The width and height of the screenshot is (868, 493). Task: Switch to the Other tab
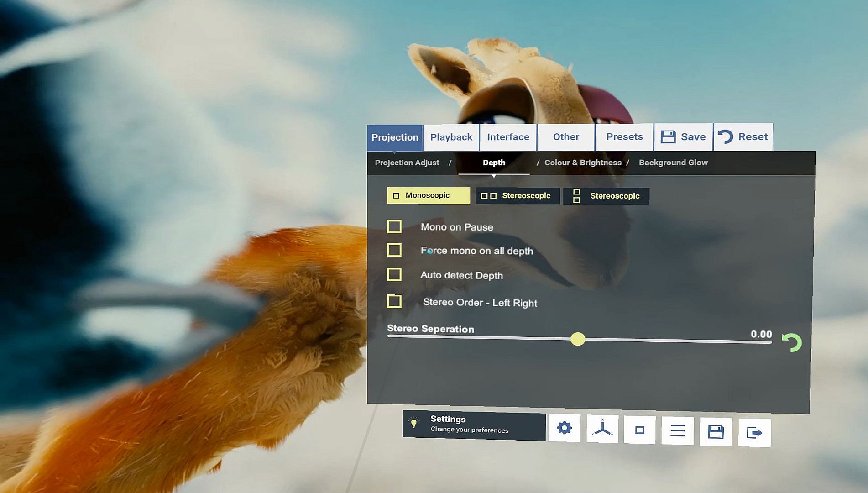tap(566, 137)
